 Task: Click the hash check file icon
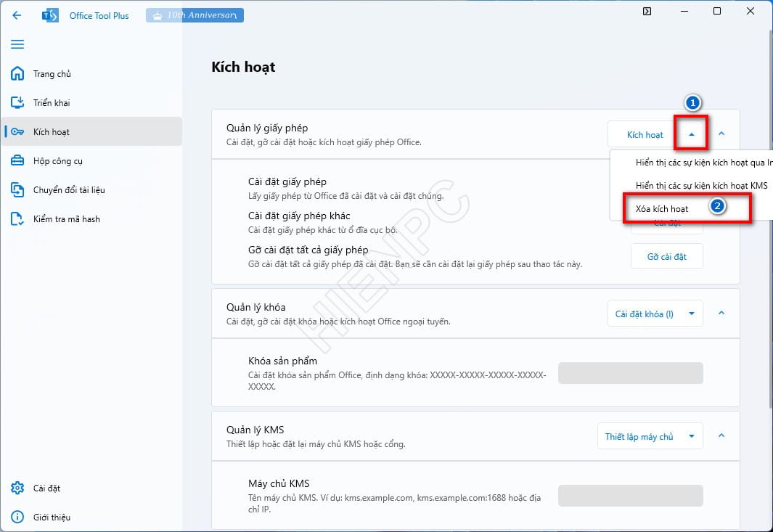tap(17, 219)
